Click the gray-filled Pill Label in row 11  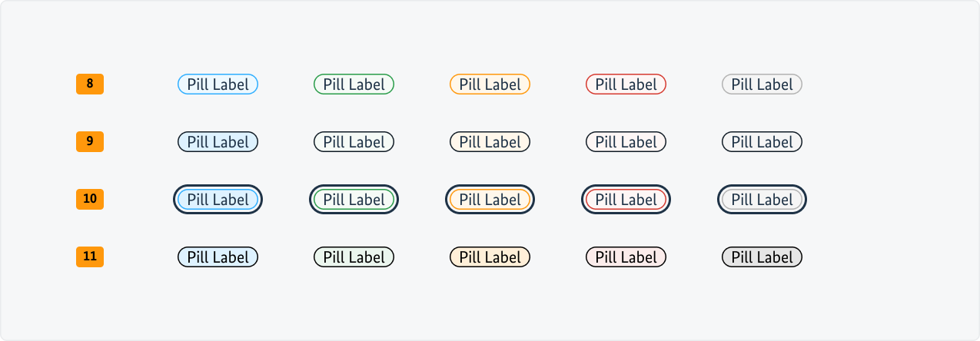pos(762,257)
